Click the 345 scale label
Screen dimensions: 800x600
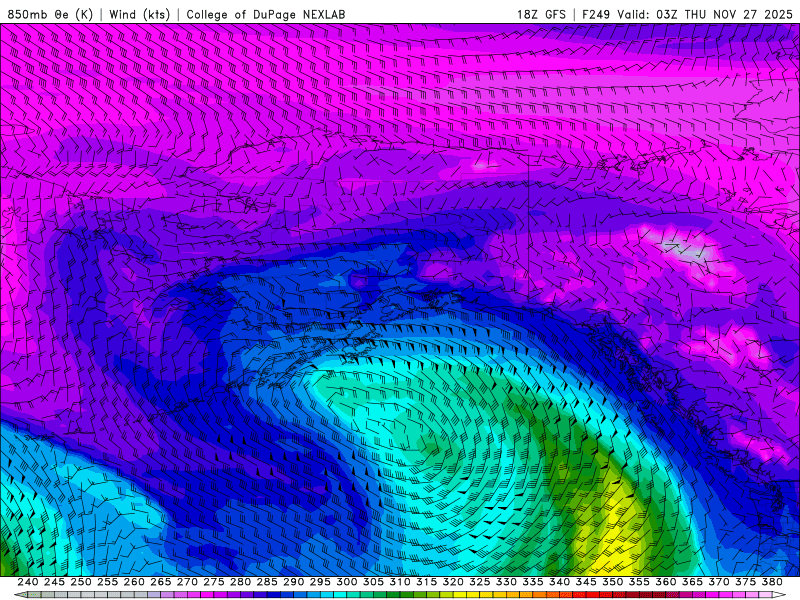[x=586, y=582]
